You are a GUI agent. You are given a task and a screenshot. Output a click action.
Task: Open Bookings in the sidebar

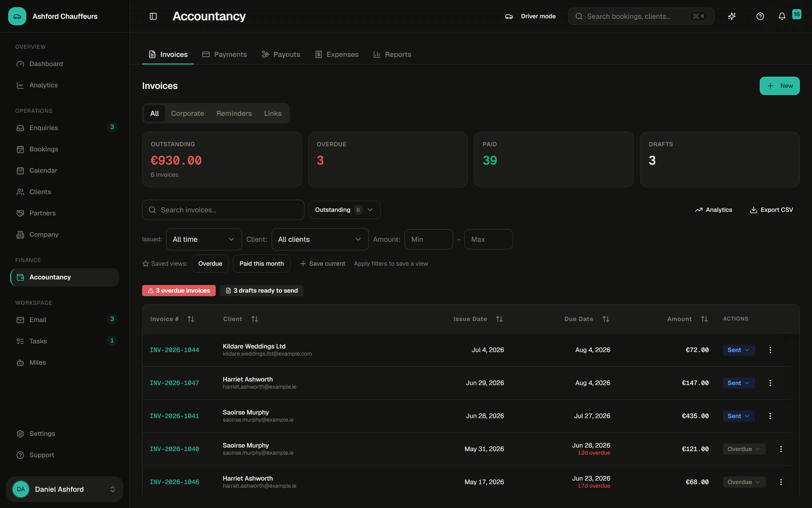point(64,149)
